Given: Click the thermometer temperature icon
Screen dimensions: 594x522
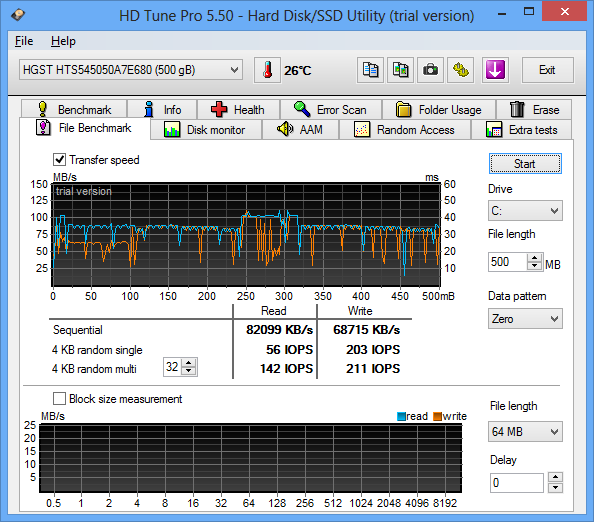Looking at the screenshot, I should coord(267,70).
